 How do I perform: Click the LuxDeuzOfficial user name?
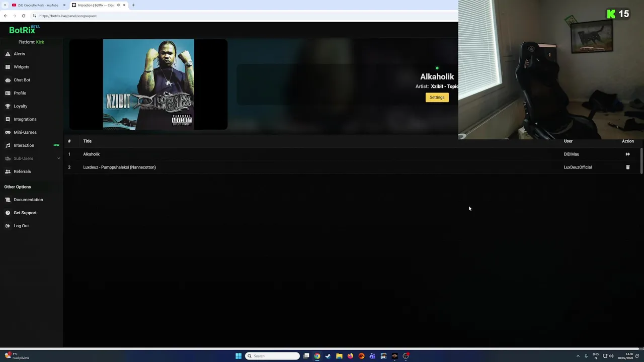[578, 167]
